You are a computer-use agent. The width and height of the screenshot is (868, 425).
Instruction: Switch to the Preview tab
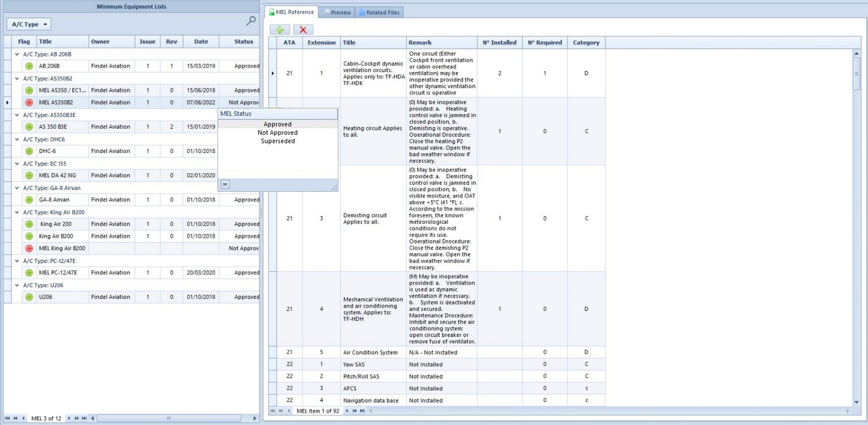click(x=337, y=12)
